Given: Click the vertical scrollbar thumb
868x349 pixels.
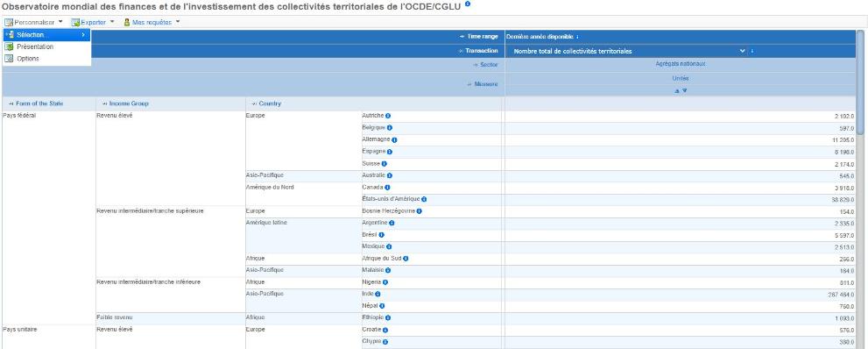Looking at the screenshot, I should [x=860, y=82].
